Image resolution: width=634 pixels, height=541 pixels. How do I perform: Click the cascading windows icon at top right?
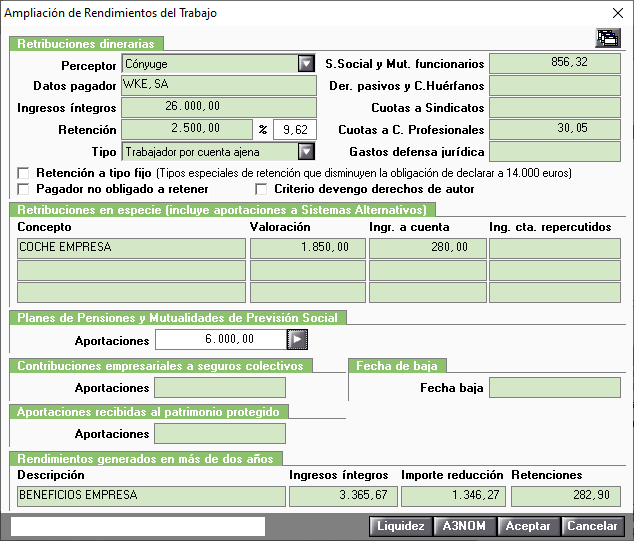(608, 38)
